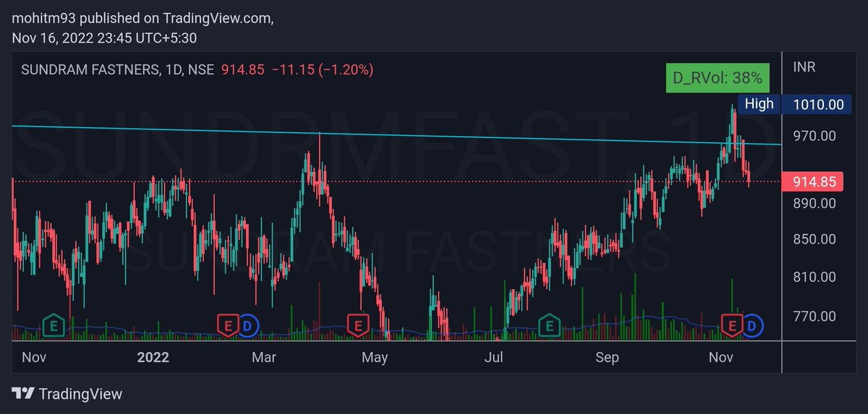The width and height of the screenshot is (868, 414).
Task: Click the 850.00 price axis label
Action: [814, 239]
